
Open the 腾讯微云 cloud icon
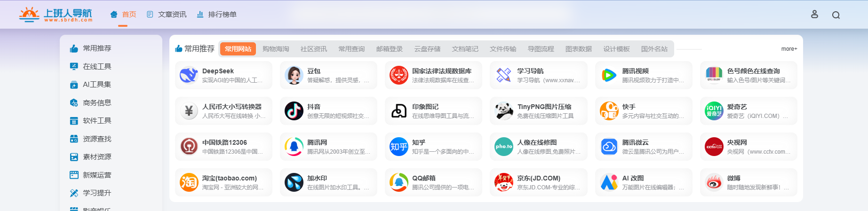[609, 147]
